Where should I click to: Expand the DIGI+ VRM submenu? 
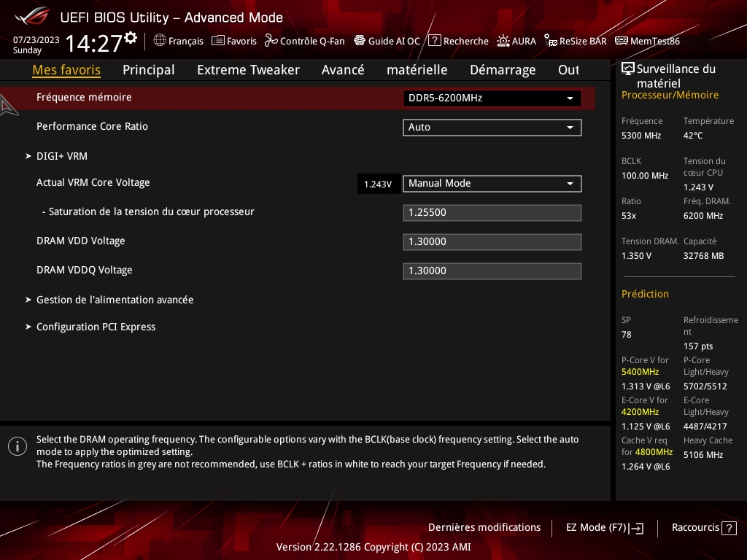pyautogui.click(x=62, y=156)
